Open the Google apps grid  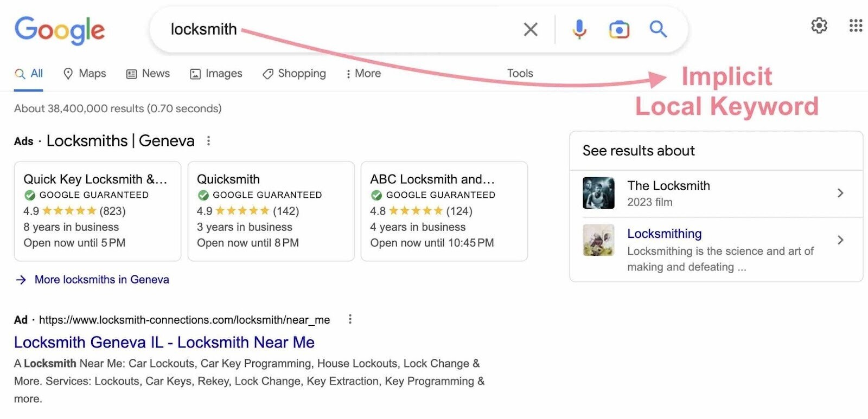coord(856,25)
